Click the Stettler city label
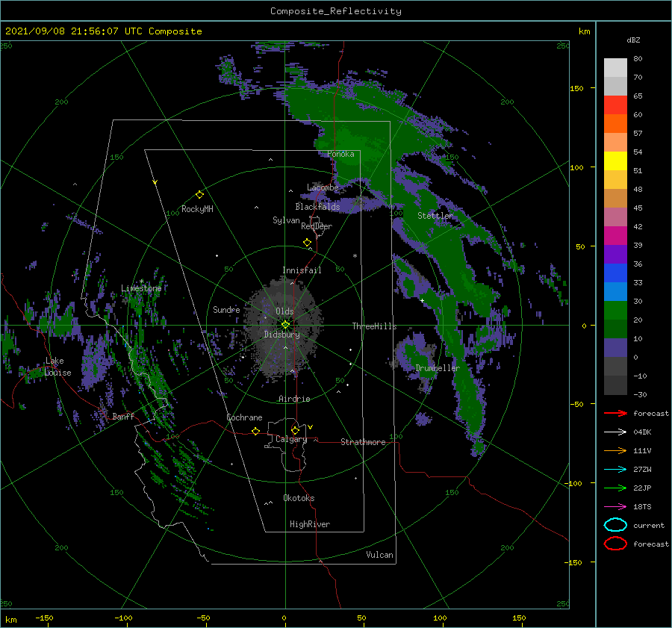Viewport: 672px width, 628px height. tap(435, 216)
